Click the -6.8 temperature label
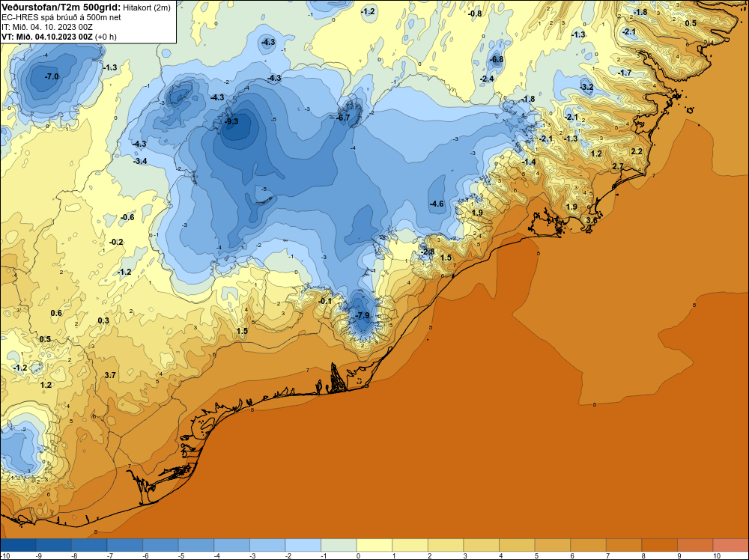This screenshot has width=749, height=560. pyautogui.click(x=497, y=60)
